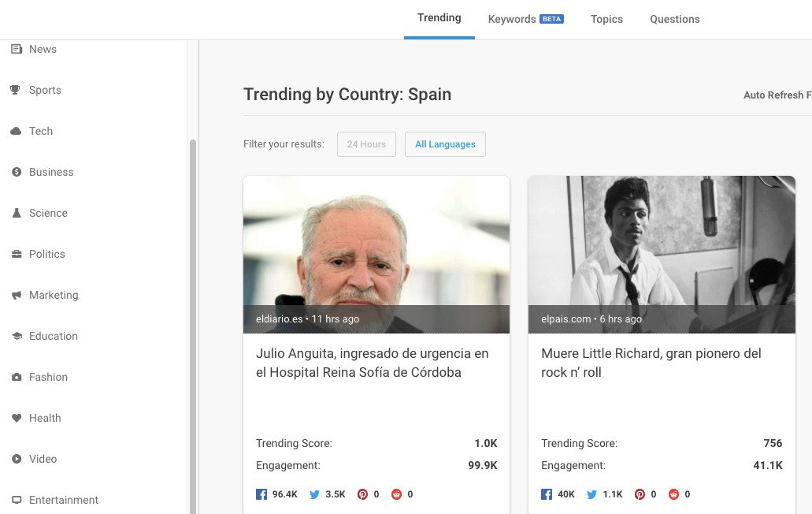Open the Julio Anguita article headline

pyautogui.click(x=372, y=363)
